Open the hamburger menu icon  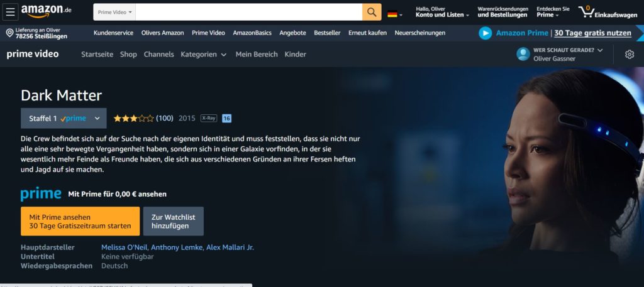coord(10,12)
